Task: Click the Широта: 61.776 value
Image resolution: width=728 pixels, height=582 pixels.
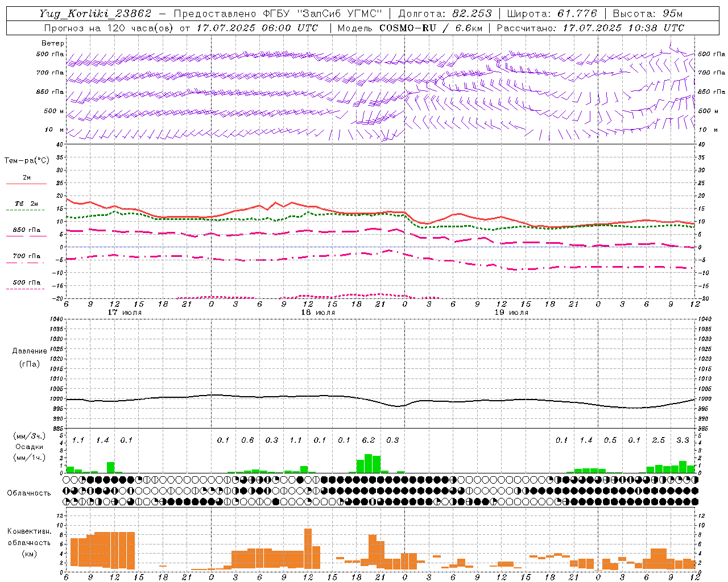Action: (x=552, y=14)
